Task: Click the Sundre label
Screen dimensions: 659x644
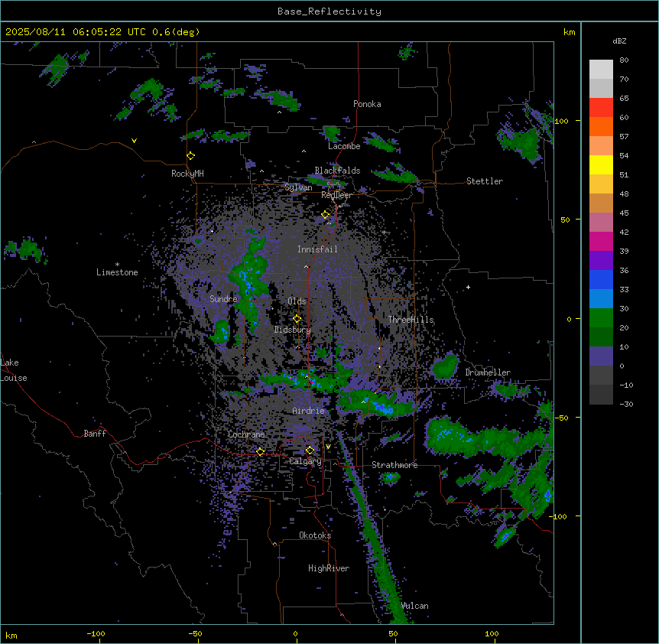Action: point(223,299)
